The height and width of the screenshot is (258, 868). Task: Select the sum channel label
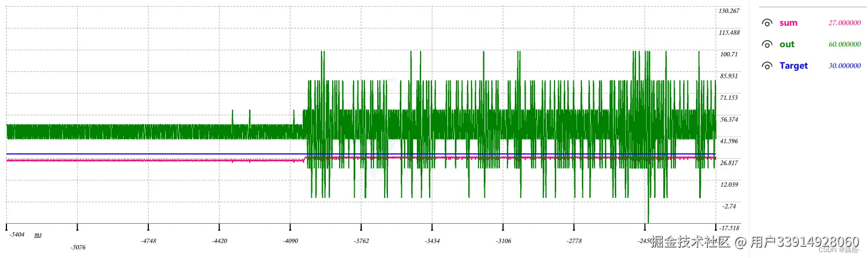(x=788, y=23)
